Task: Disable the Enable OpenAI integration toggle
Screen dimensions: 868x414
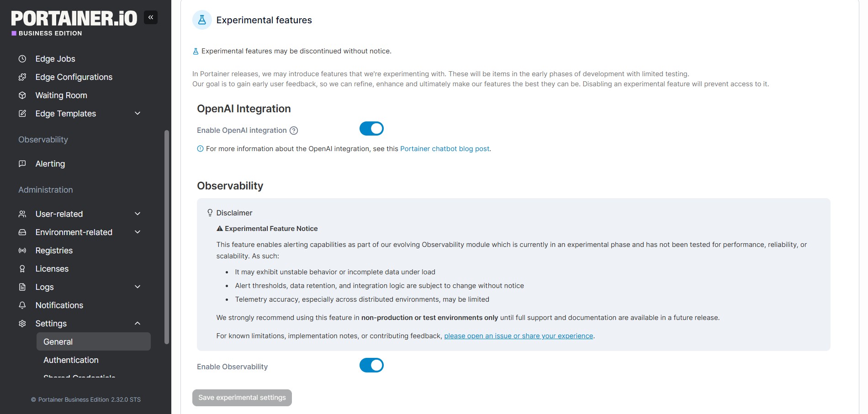Action: click(371, 129)
